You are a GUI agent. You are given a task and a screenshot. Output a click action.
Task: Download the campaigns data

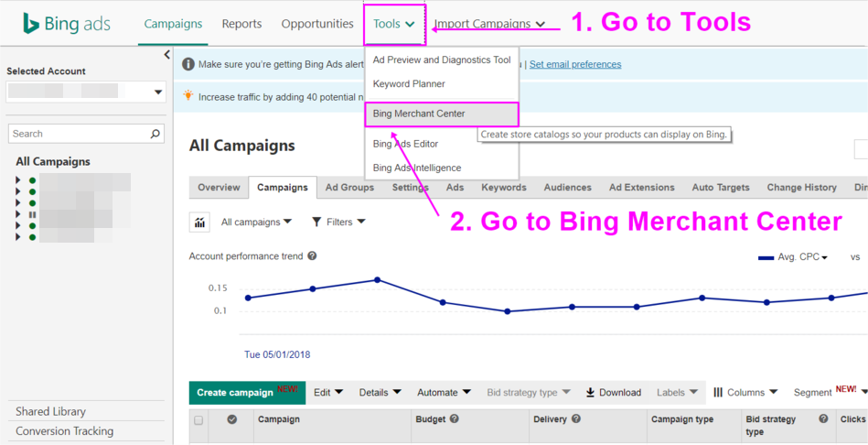613,393
